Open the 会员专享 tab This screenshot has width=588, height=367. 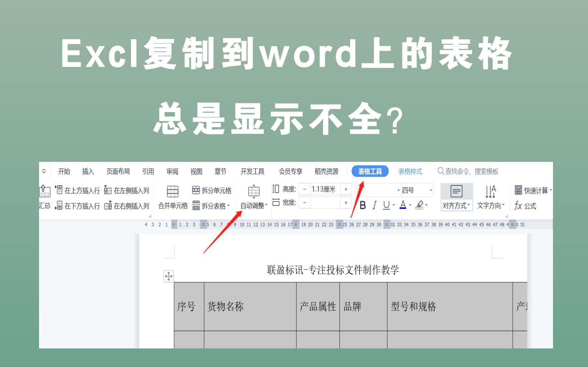pos(291,171)
